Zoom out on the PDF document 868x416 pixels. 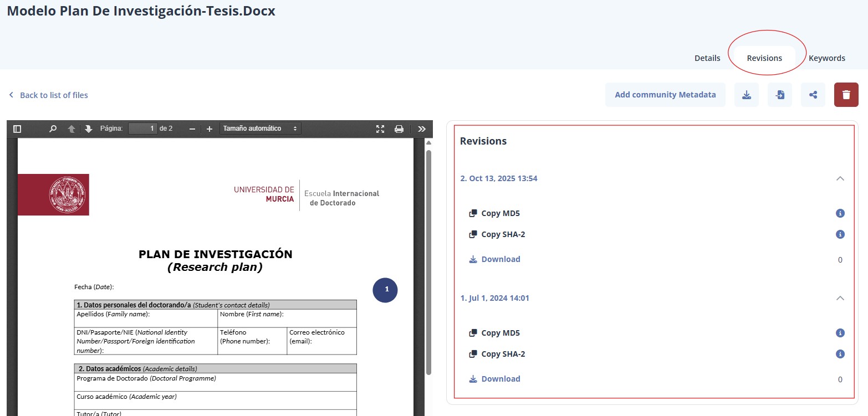192,129
